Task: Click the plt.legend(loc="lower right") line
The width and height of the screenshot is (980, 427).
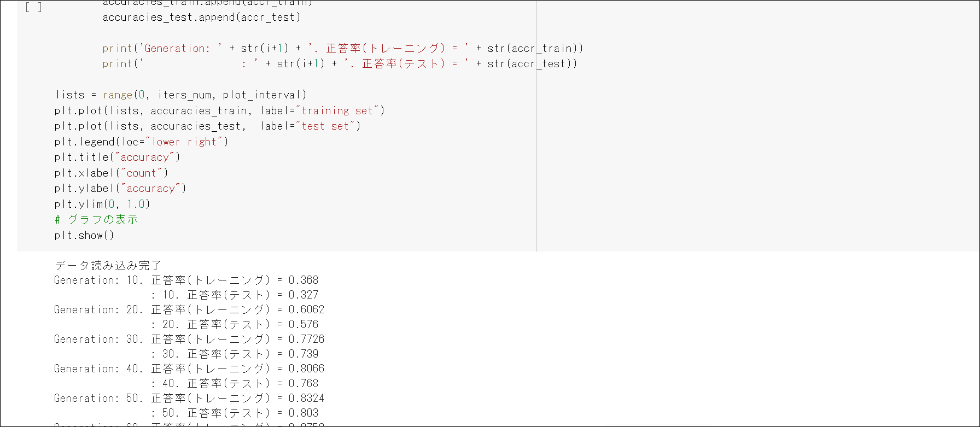Action: [x=142, y=142]
